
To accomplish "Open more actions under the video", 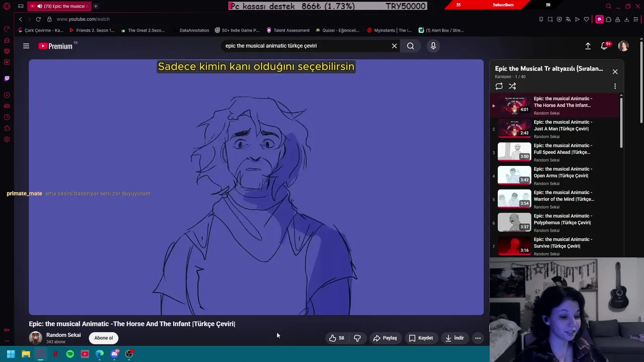I will click(478, 338).
